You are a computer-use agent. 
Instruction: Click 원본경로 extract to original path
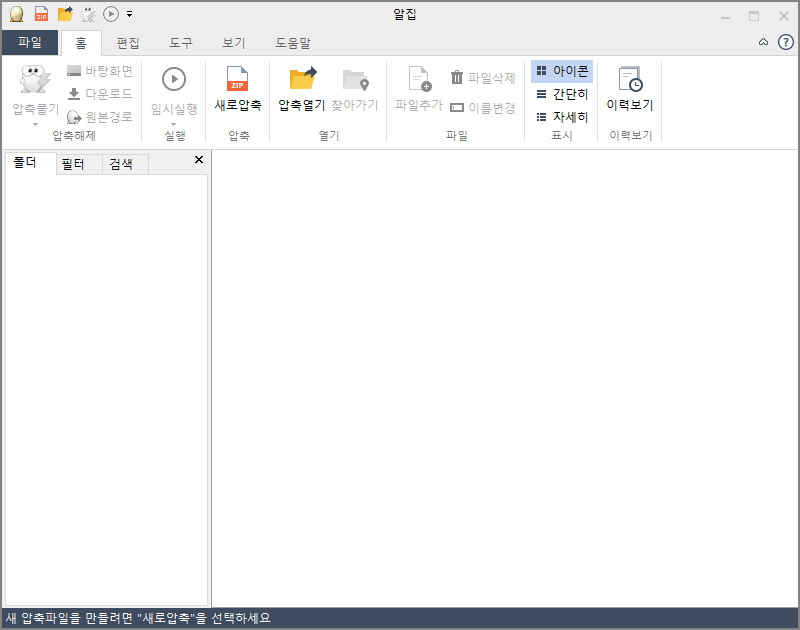point(100,117)
